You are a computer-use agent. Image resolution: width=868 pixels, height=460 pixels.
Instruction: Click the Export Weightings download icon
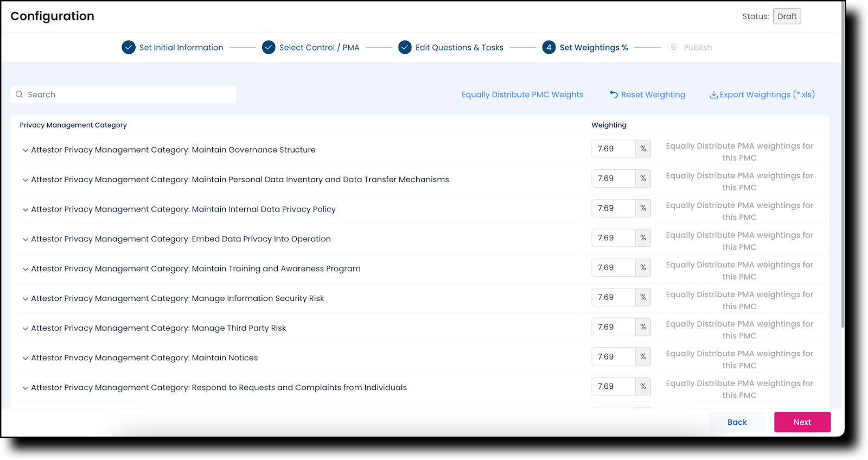click(x=713, y=94)
